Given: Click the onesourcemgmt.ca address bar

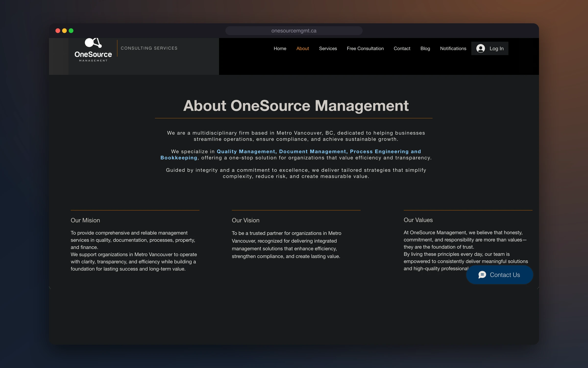Looking at the screenshot, I should 294,31.
